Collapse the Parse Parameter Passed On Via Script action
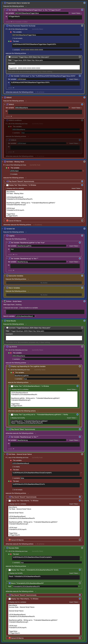The image size is (88, 644). pyautogui.click(x=5, y=26)
